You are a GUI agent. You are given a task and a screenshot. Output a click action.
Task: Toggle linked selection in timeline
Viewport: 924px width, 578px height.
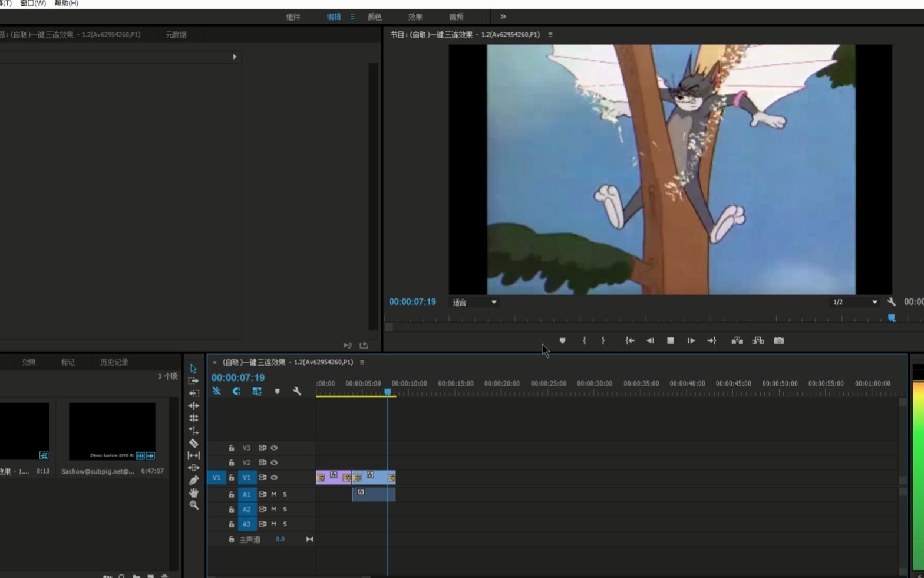(x=257, y=391)
